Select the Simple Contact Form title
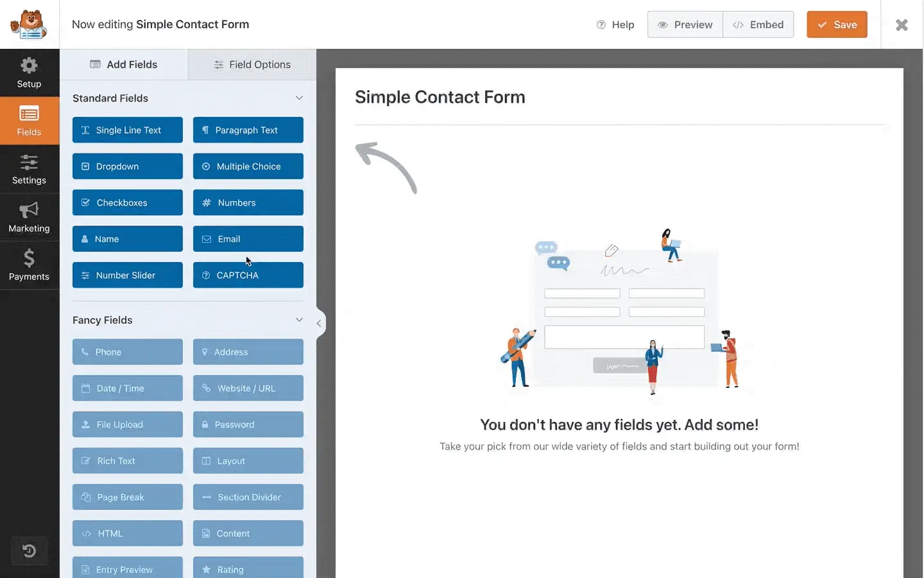The image size is (924, 578). 440,97
